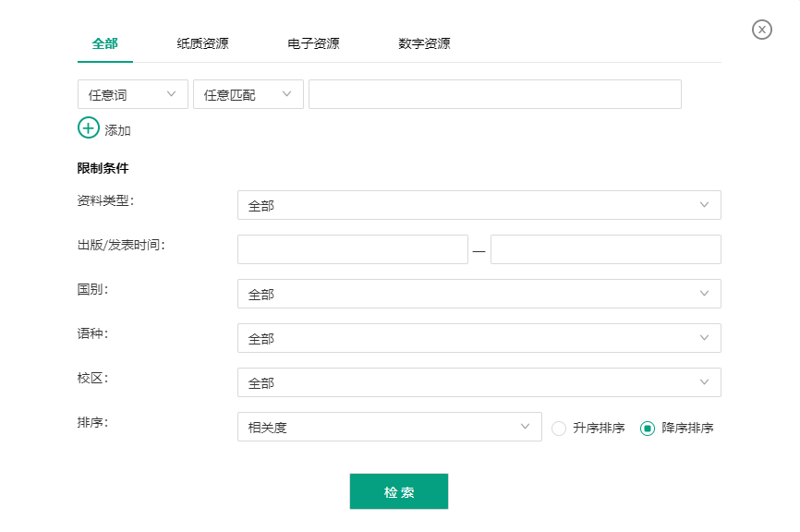The image size is (800, 532).
Task: Switch to the 电子资源 tab
Action: coord(313,43)
